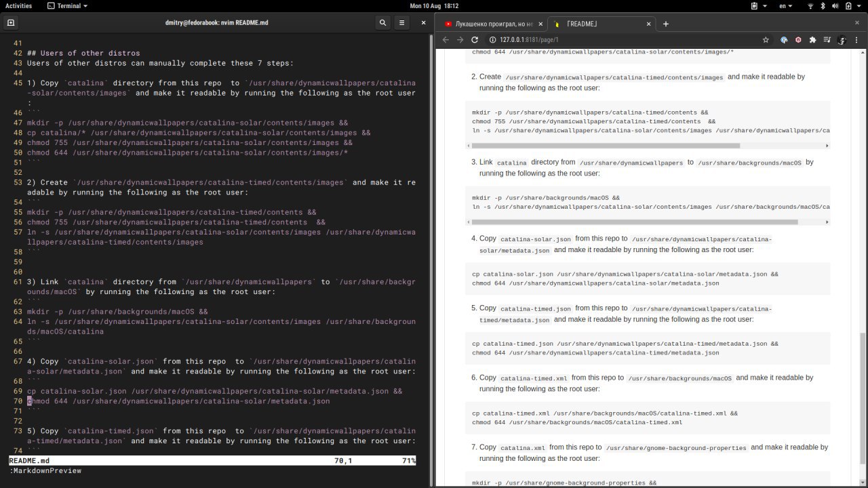Click '## Users of other distros' heading in nvim
This screenshot has height=488, width=868.
[x=83, y=53]
